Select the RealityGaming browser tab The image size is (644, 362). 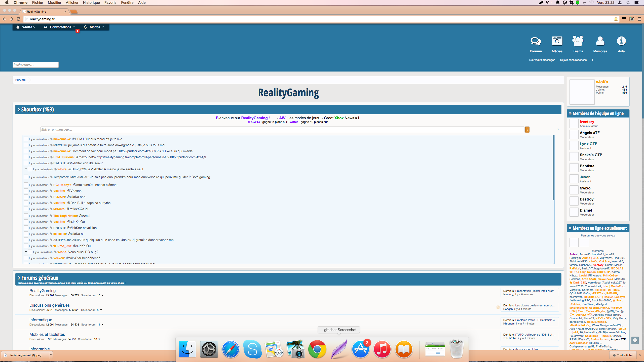pos(44,12)
